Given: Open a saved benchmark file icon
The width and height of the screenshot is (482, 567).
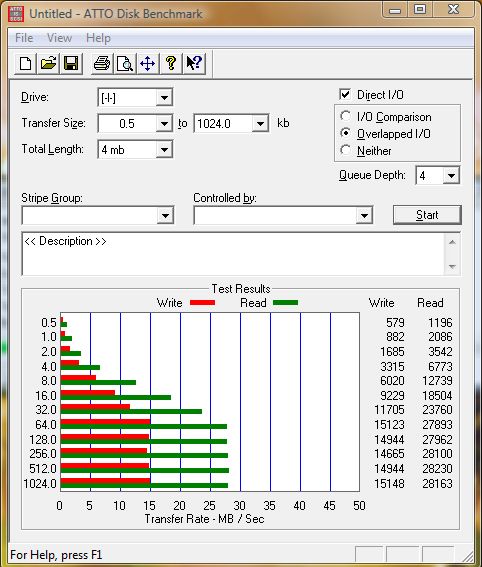Looking at the screenshot, I should pyautogui.click(x=48, y=64).
